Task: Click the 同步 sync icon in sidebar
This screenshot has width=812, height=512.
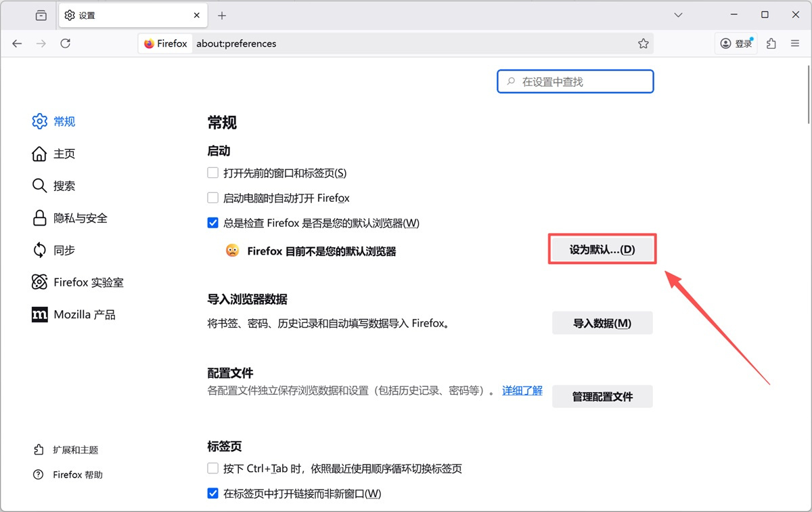Action: point(39,250)
